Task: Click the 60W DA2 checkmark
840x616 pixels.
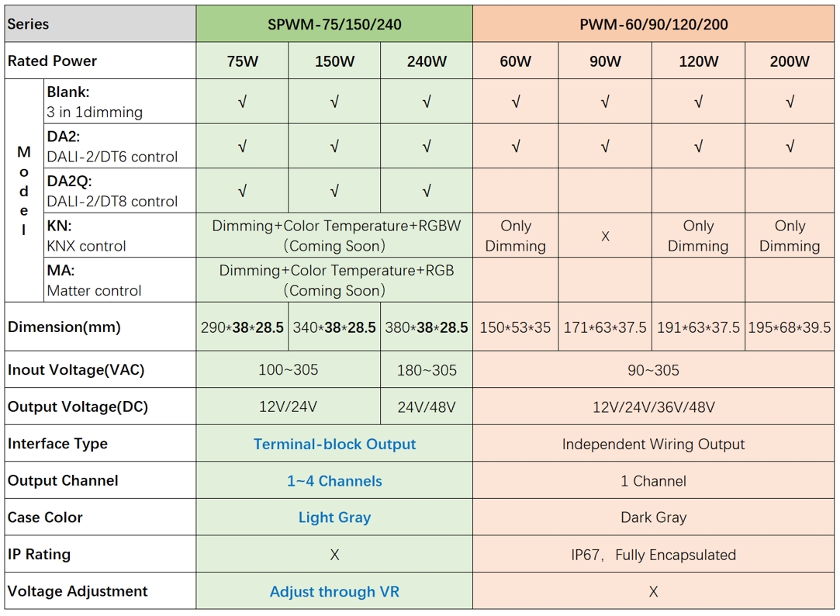Action: (516, 147)
